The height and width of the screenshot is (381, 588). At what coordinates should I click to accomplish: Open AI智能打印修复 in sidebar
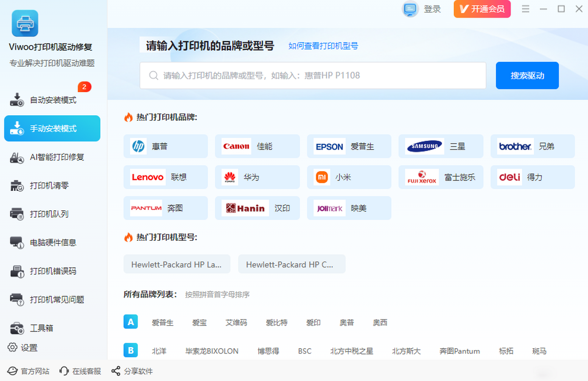point(52,157)
